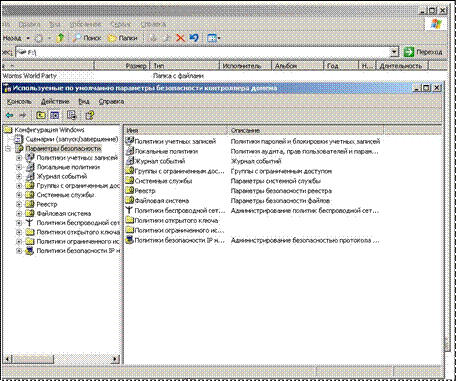Open the address bar dropdown arrow
This screenshot has width=456, height=381.
(394, 52)
